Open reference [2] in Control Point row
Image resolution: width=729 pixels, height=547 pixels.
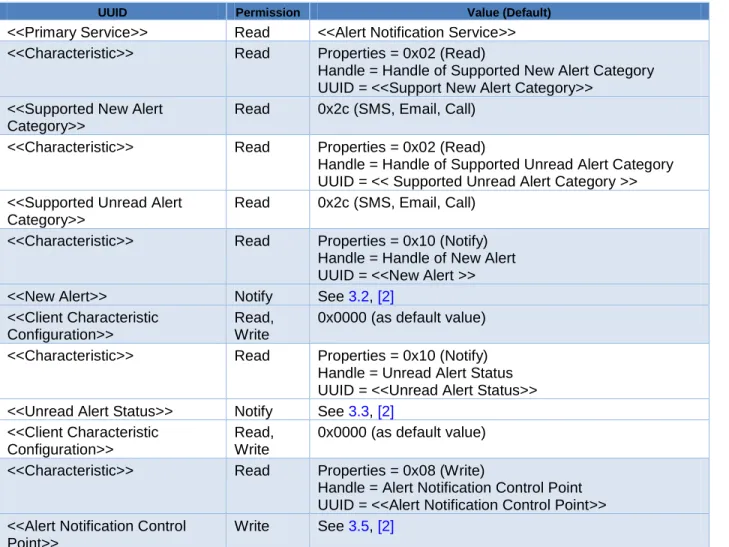tap(385, 526)
